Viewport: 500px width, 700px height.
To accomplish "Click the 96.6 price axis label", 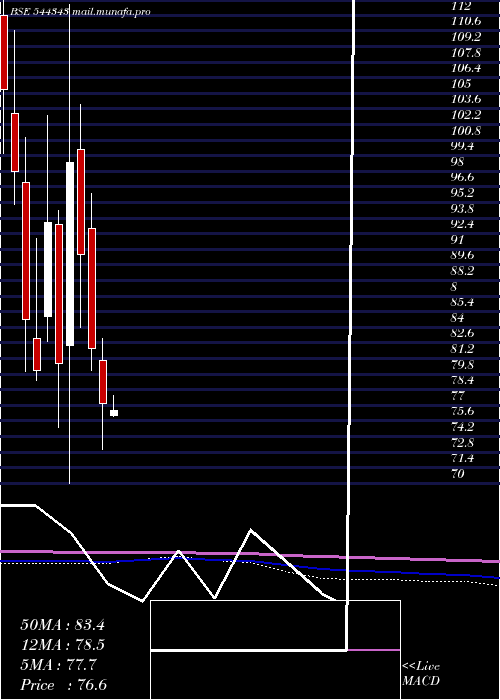I will click(463, 178).
